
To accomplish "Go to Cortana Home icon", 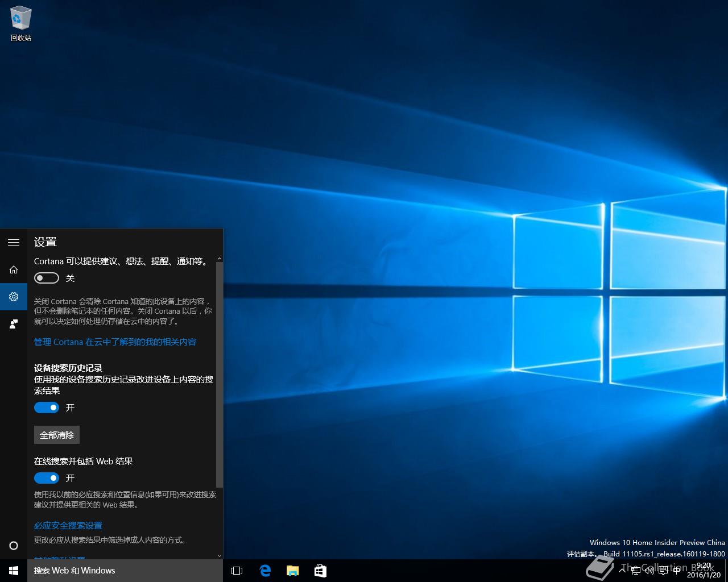I will point(14,269).
